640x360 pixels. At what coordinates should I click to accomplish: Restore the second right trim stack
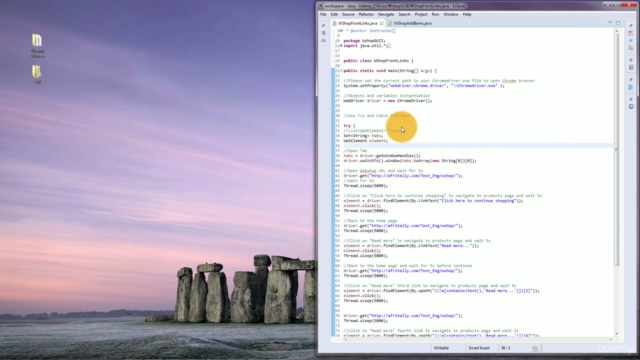point(631,60)
